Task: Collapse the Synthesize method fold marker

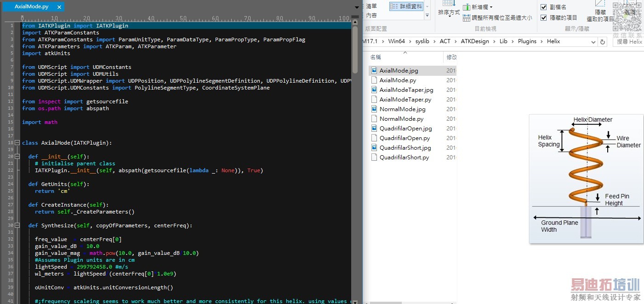Action: [x=17, y=225]
